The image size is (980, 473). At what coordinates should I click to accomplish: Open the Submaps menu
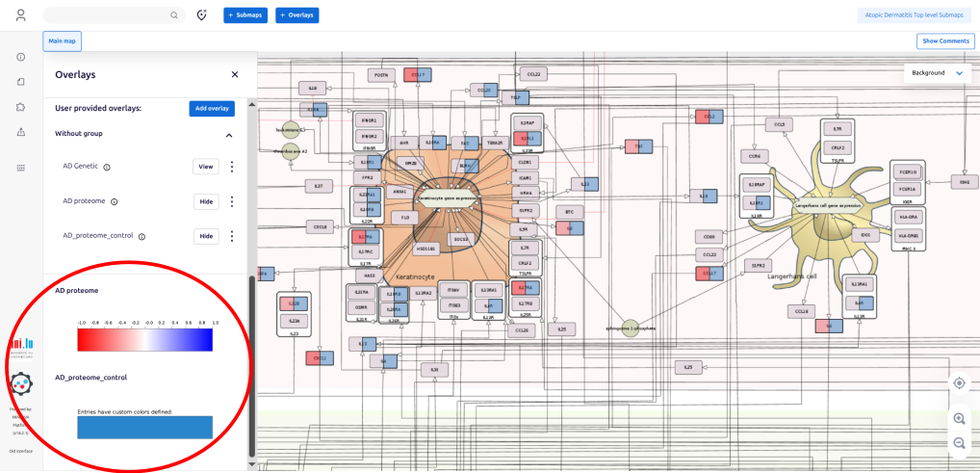click(245, 15)
